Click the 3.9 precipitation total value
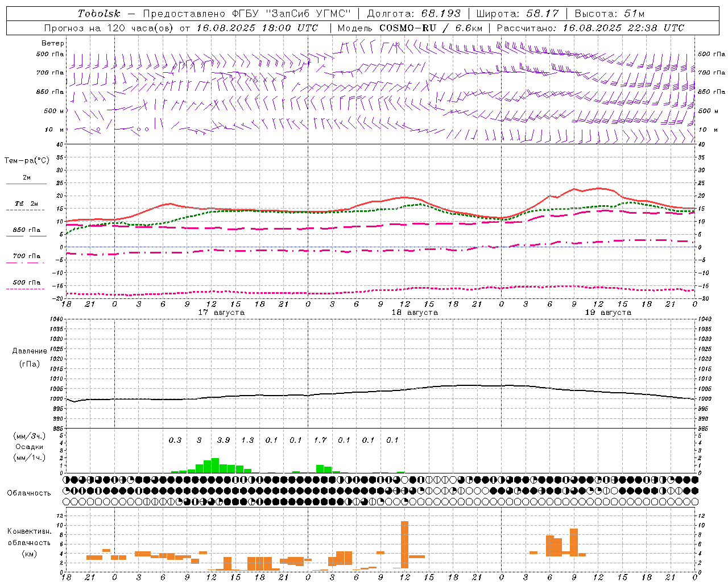The height and width of the screenshot is (582, 728). 224,440
